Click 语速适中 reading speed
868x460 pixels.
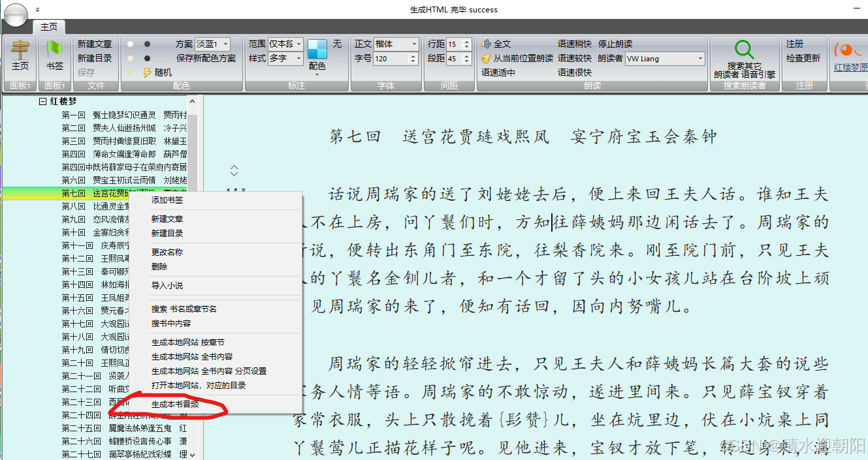tap(498, 72)
